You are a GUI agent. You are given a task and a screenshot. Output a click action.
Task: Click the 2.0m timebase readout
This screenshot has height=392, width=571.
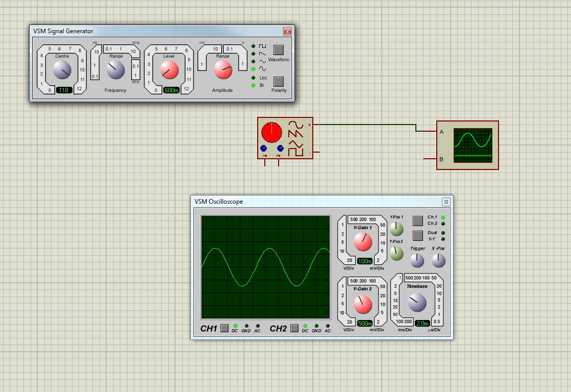click(423, 323)
